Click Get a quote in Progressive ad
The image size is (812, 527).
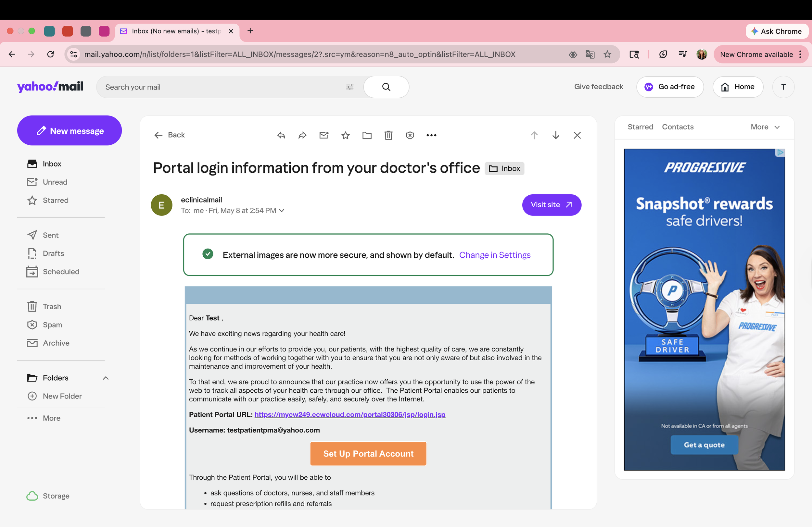[x=704, y=445]
